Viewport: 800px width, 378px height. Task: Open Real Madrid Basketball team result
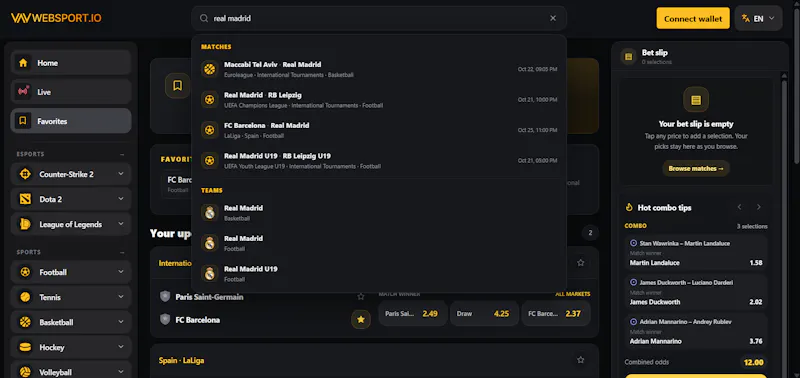tap(379, 213)
